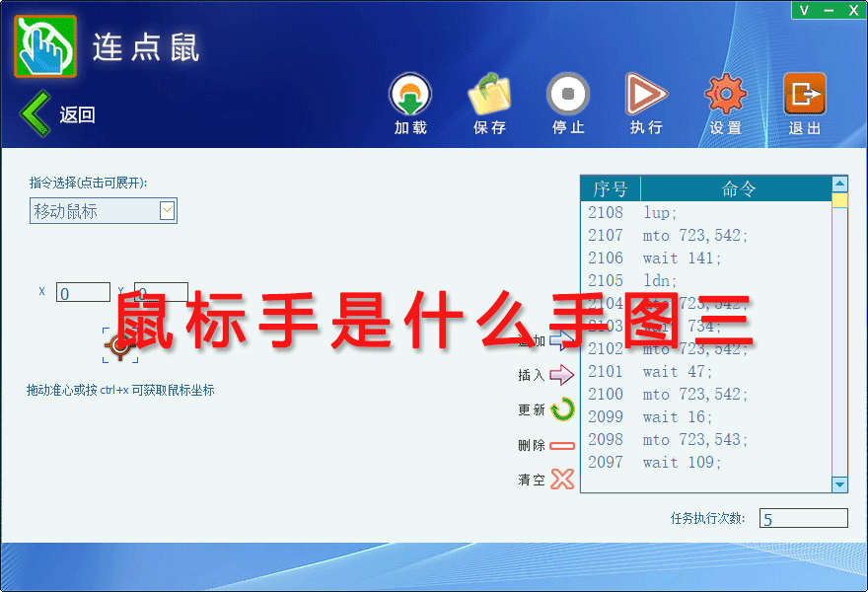This screenshot has width=868, height=592.
Task: Expand the 移动鼠标 command dropdown
Action: click(x=167, y=210)
